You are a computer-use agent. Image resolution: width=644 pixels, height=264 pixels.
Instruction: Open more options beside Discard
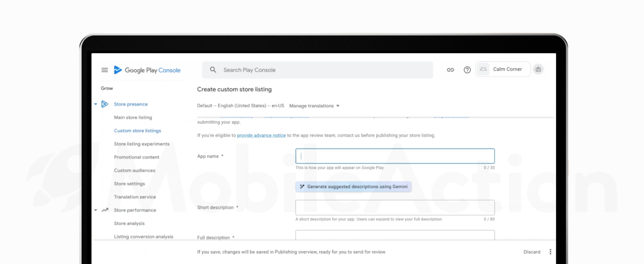[550, 252]
